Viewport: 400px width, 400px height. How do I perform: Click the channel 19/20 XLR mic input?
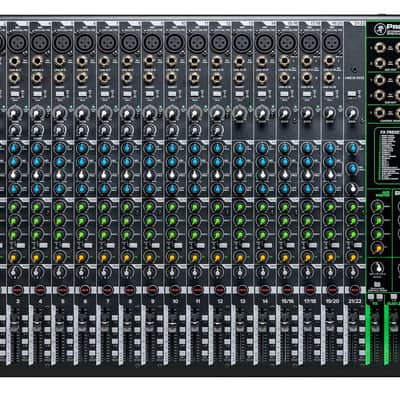tap(332, 42)
